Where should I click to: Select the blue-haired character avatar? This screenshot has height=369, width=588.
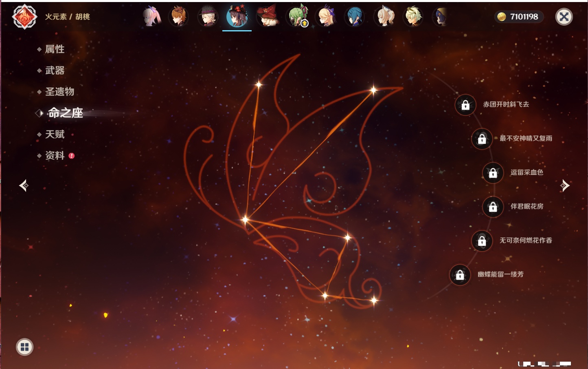click(355, 17)
